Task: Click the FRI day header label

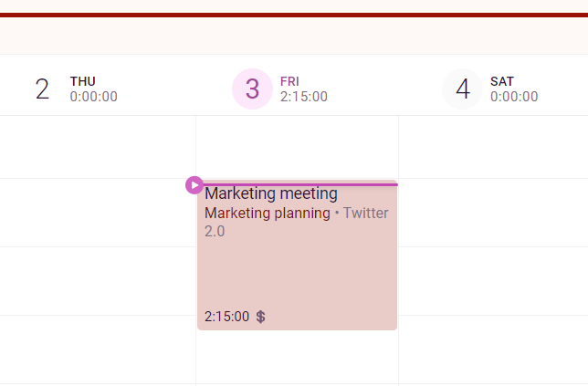Action: click(289, 81)
